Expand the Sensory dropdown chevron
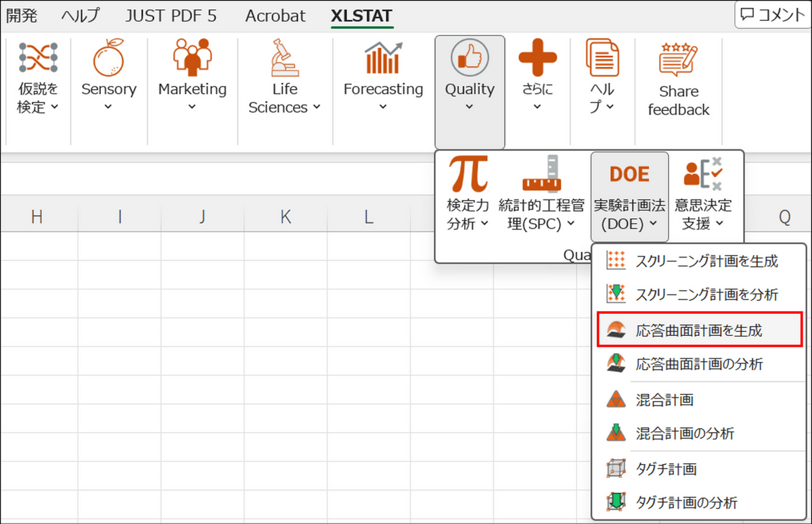This screenshot has height=524, width=812. pos(109,107)
